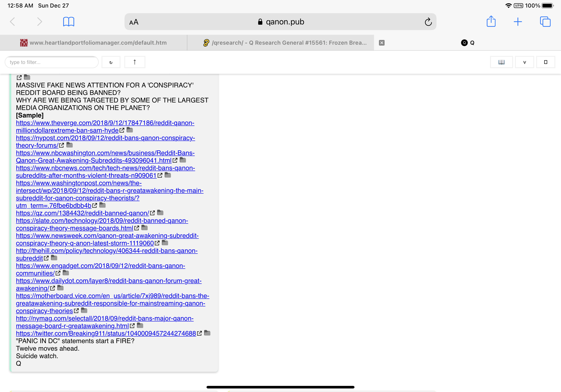Click the square box toolbar button

click(x=545, y=62)
